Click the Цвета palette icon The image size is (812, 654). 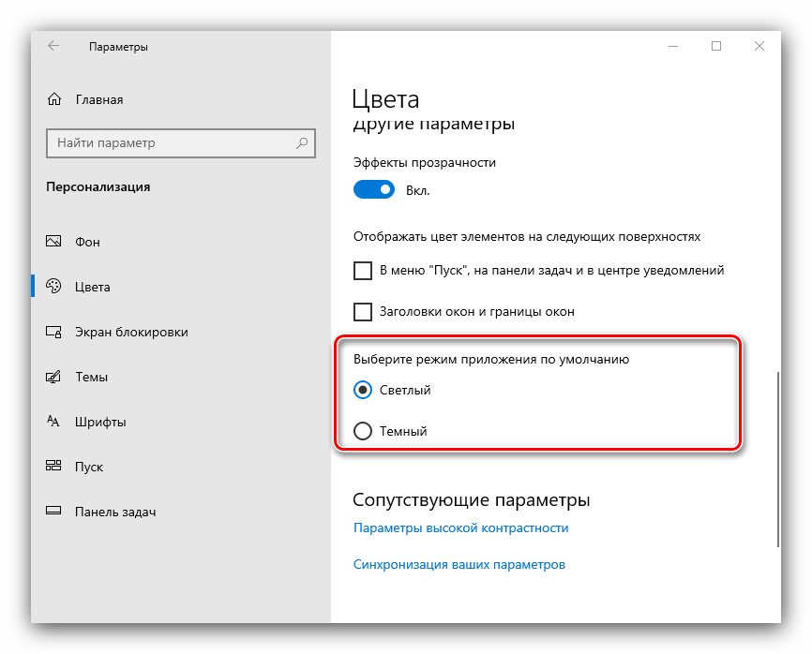pos(53,287)
